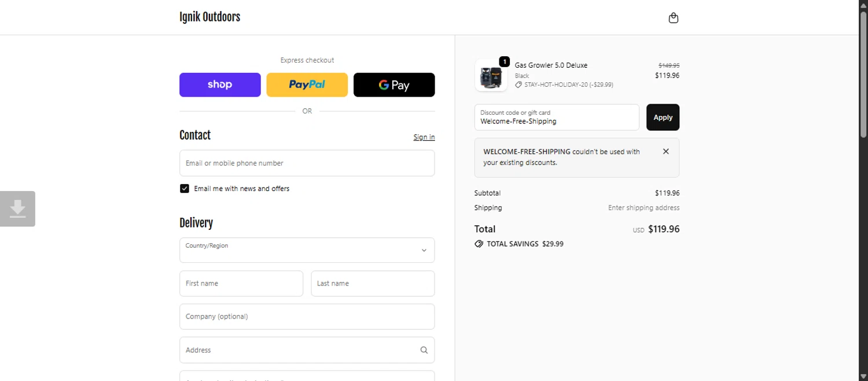Click the scrollbar up arrow

(x=863, y=5)
